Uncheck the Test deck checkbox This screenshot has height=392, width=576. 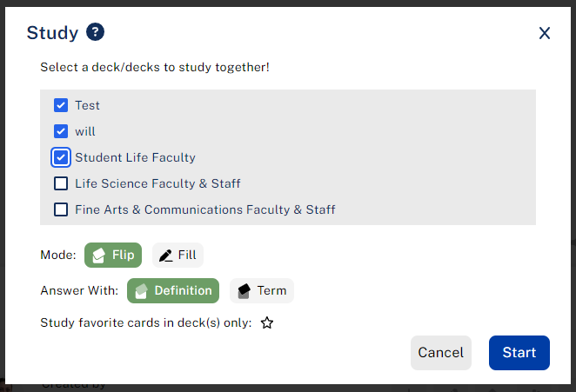pos(61,105)
